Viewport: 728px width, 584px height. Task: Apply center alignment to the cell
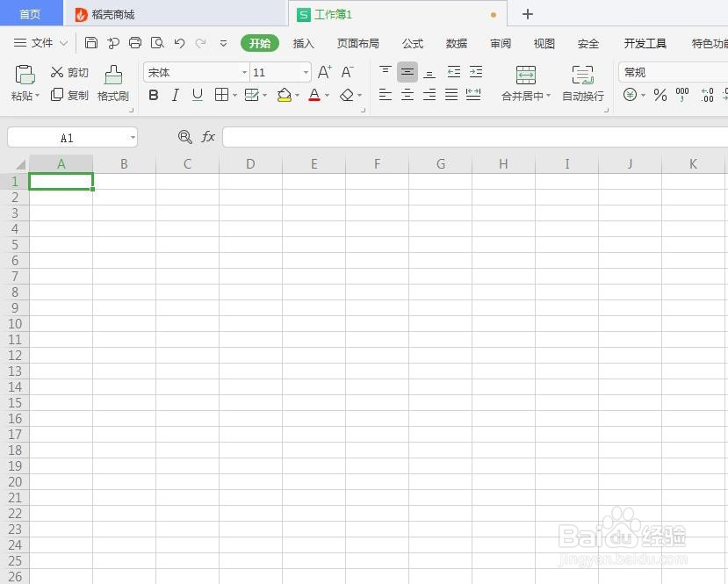(x=407, y=95)
